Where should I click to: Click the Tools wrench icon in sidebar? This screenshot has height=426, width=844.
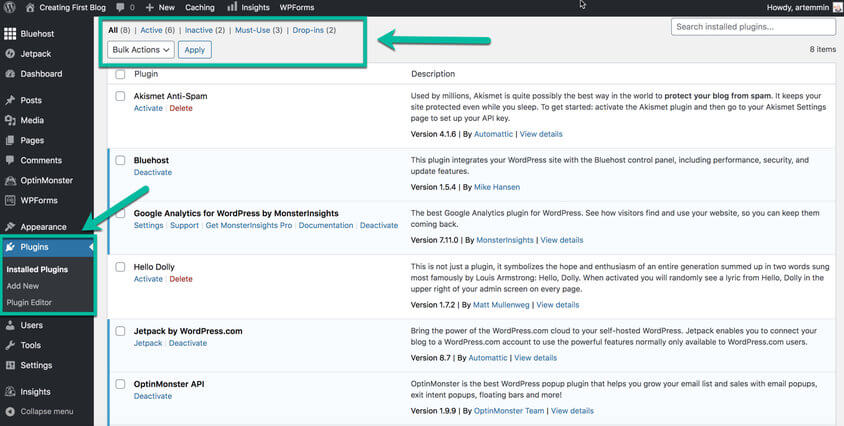tap(10, 345)
